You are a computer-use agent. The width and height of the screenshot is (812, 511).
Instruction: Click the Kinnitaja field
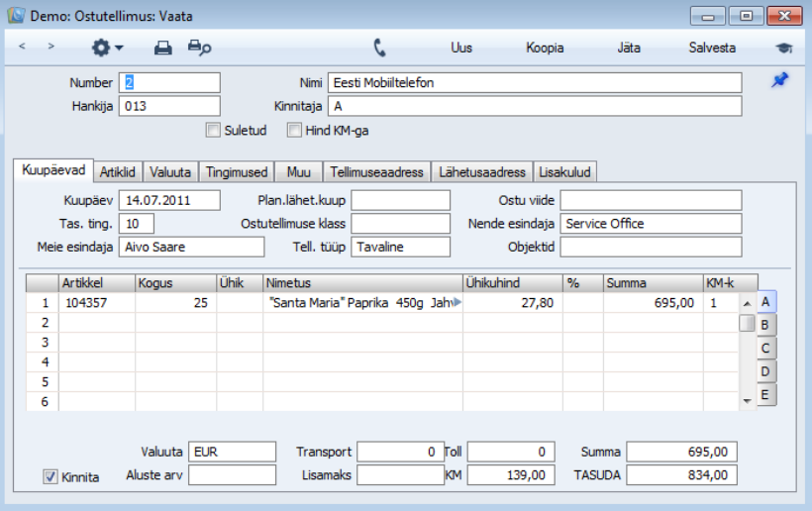click(x=535, y=106)
